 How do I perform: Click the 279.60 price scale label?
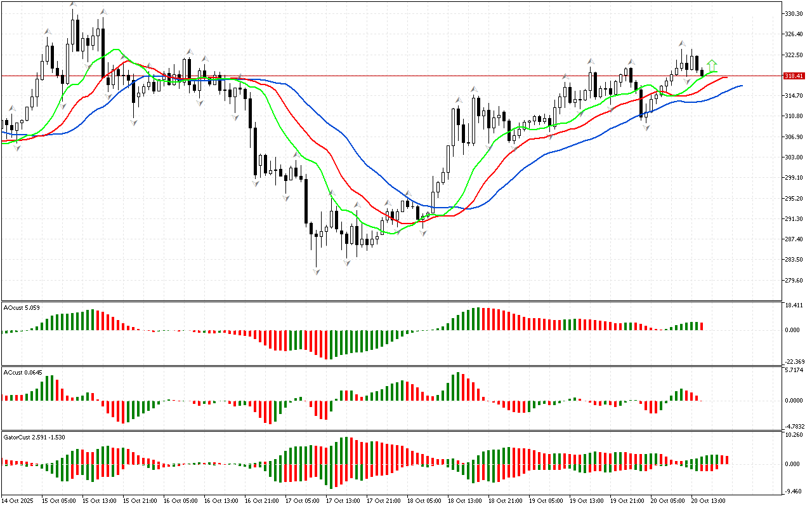pos(794,281)
